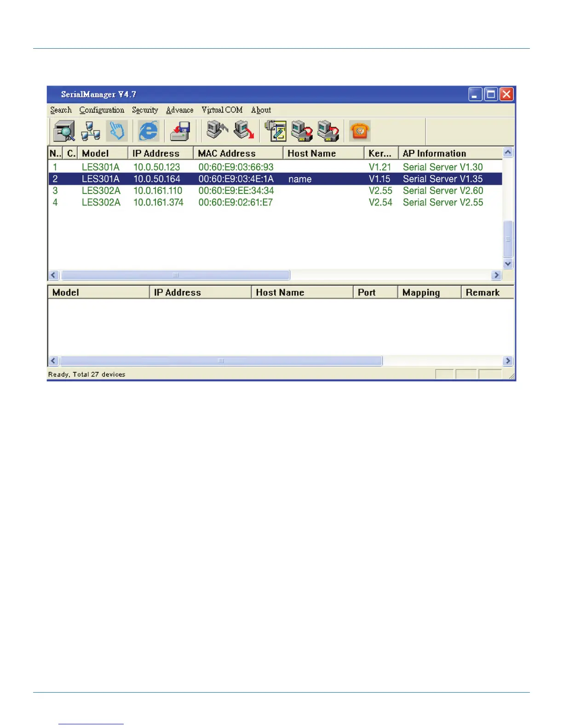Viewport: 563px width, 728px height.
Task: Click kernel version V1.21 cell
Action: coord(380,167)
